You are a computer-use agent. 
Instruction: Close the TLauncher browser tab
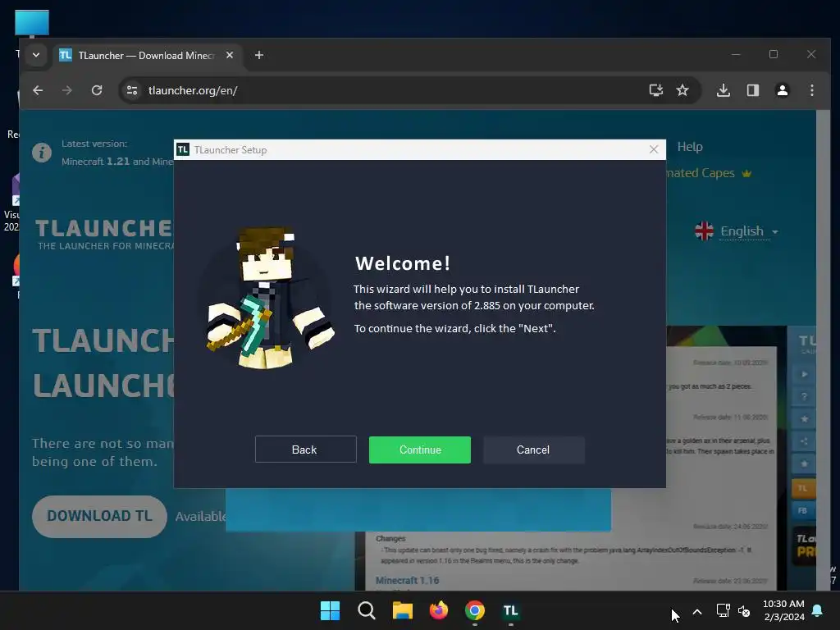[x=230, y=55]
